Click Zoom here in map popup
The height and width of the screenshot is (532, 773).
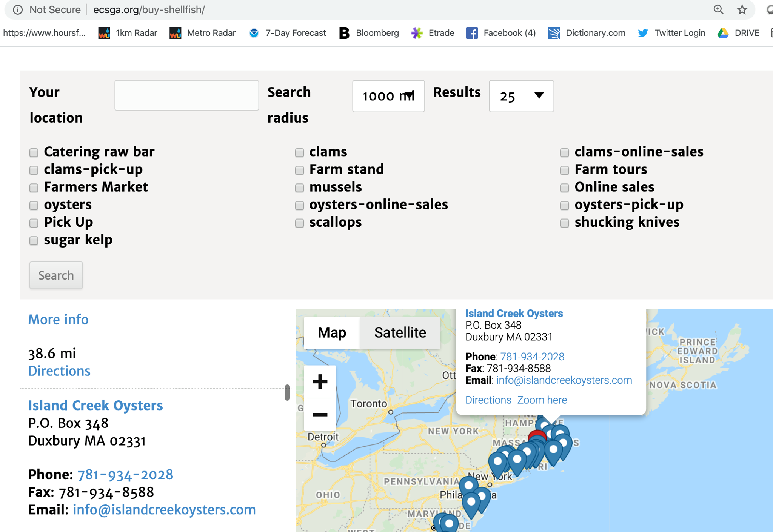coord(542,400)
